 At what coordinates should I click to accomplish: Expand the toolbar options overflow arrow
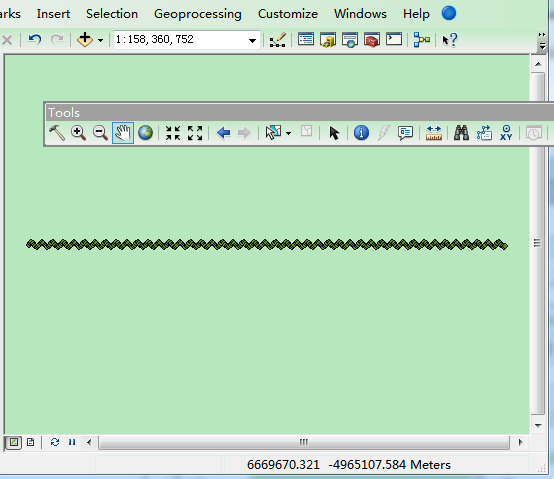(541, 46)
